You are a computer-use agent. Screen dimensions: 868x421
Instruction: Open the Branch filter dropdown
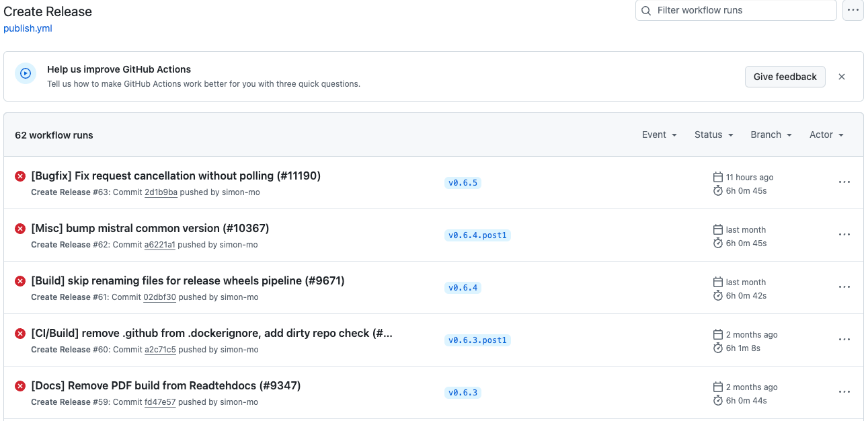(771, 135)
